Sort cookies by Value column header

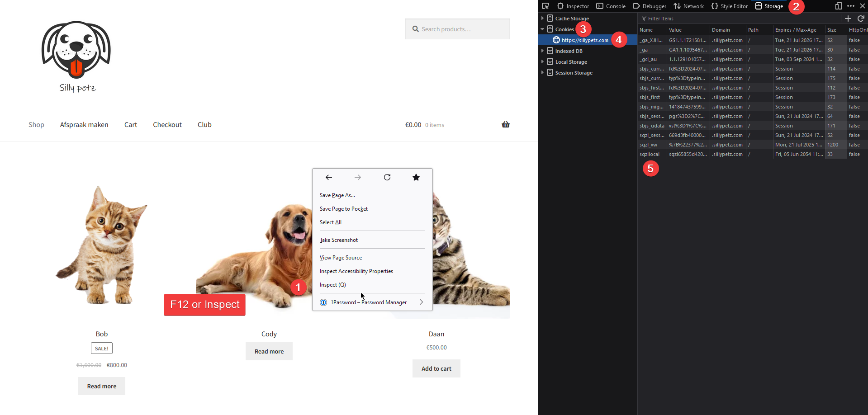688,30
